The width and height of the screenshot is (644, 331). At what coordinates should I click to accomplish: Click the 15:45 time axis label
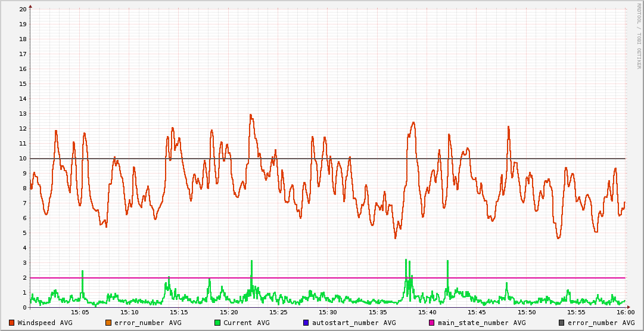click(477, 313)
